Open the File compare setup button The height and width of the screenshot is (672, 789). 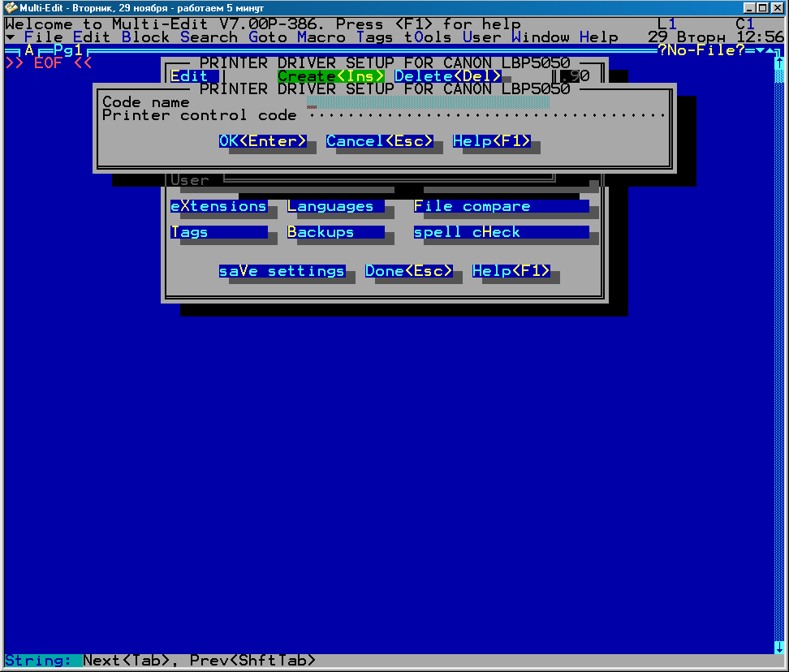click(501, 206)
